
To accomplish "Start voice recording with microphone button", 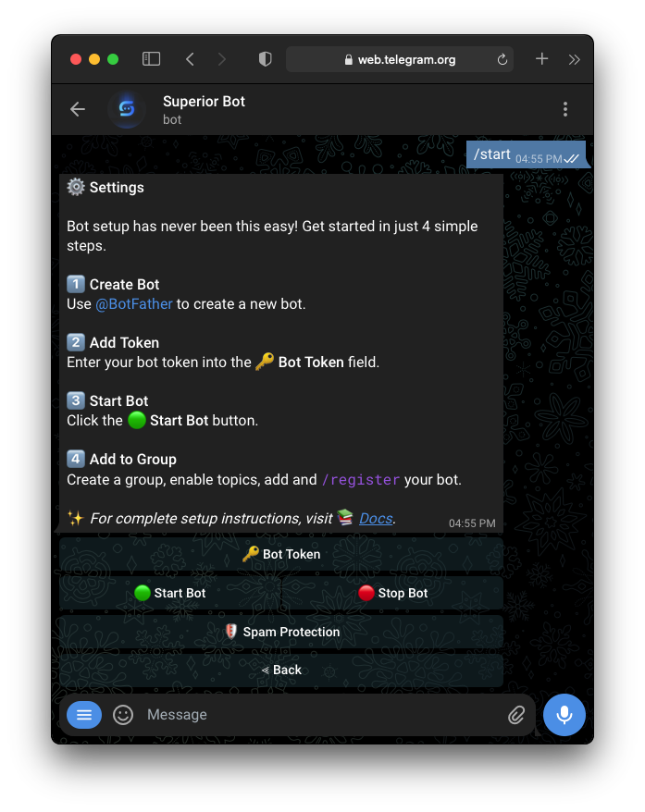I will pos(564,715).
